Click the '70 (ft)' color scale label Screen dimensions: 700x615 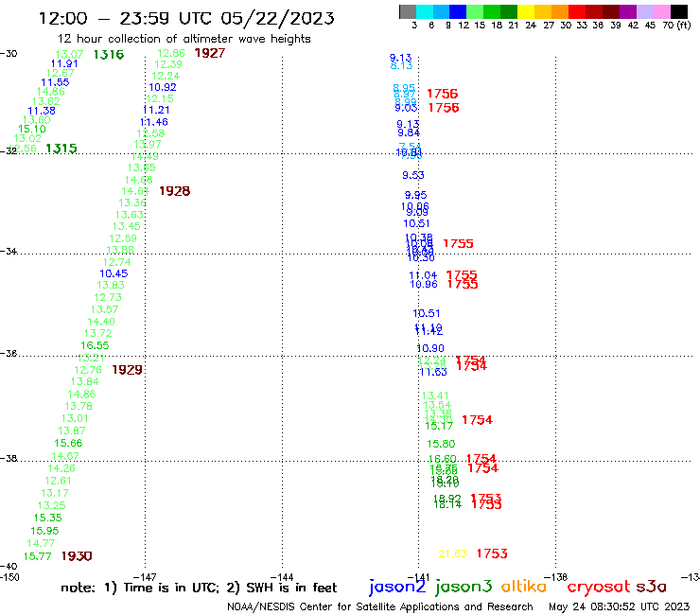[676, 26]
